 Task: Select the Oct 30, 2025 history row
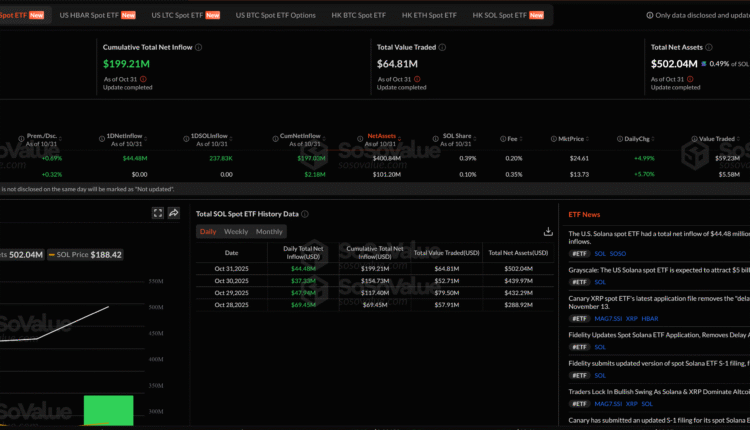376,281
